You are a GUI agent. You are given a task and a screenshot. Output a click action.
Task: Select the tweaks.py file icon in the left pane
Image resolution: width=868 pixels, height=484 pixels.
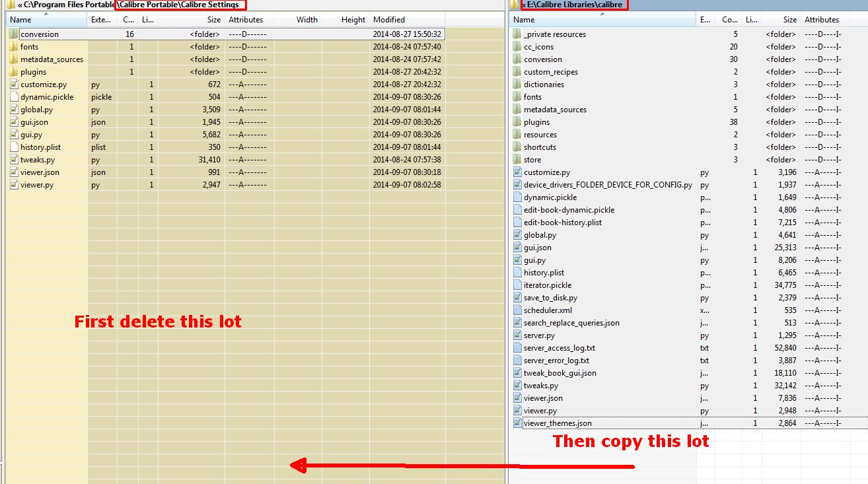[14, 160]
